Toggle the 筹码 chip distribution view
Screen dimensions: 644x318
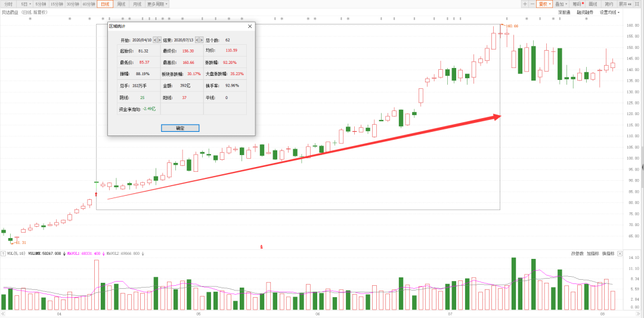pyautogui.click(x=578, y=4)
